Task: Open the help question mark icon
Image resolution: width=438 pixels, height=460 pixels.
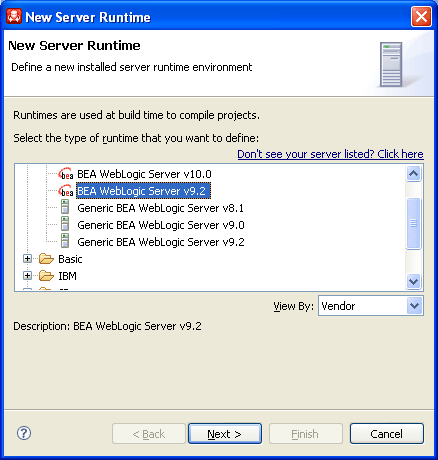Action: tap(24, 433)
